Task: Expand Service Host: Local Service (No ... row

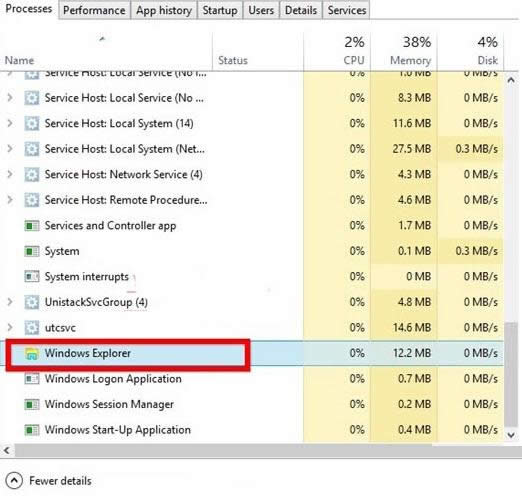Action: (10, 98)
